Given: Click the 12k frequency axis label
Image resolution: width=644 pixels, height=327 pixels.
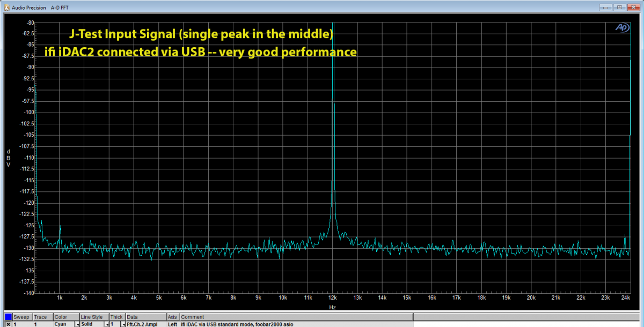Looking at the screenshot, I should point(333,298).
